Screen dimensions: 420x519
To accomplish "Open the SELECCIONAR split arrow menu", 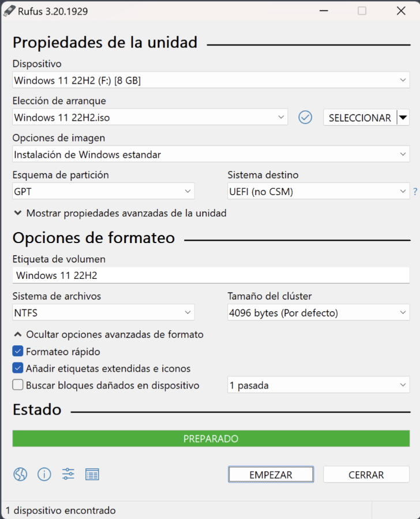I will [403, 118].
